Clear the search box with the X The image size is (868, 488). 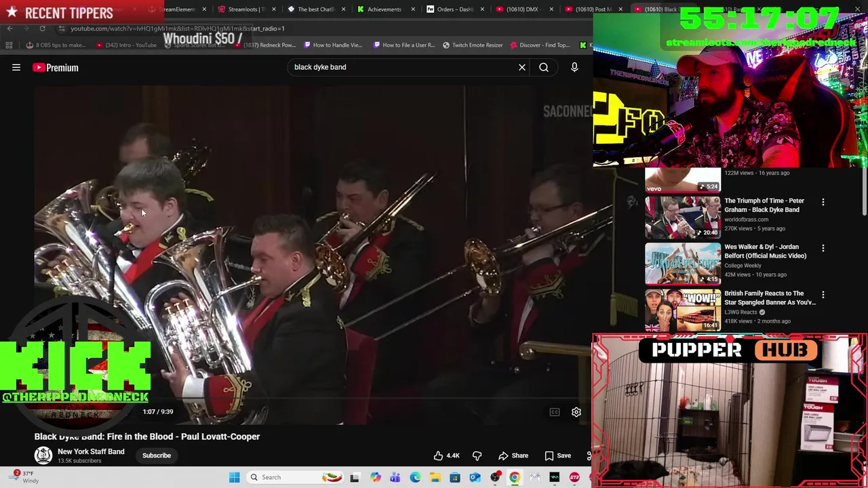point(522,67)
